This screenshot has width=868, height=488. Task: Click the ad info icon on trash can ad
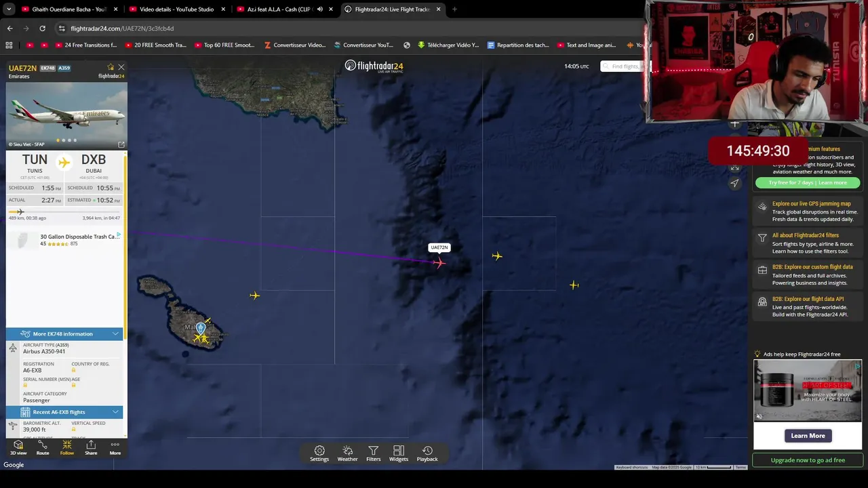(119, 235)
